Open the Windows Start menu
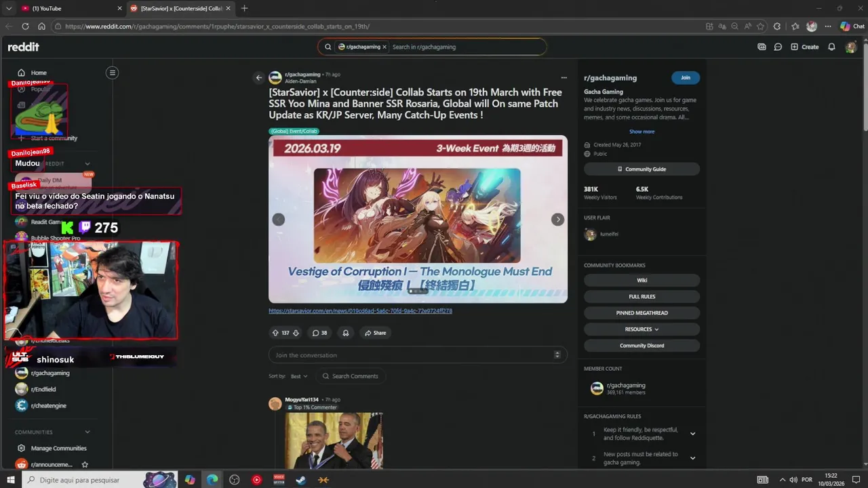 (x=10, y=480)
